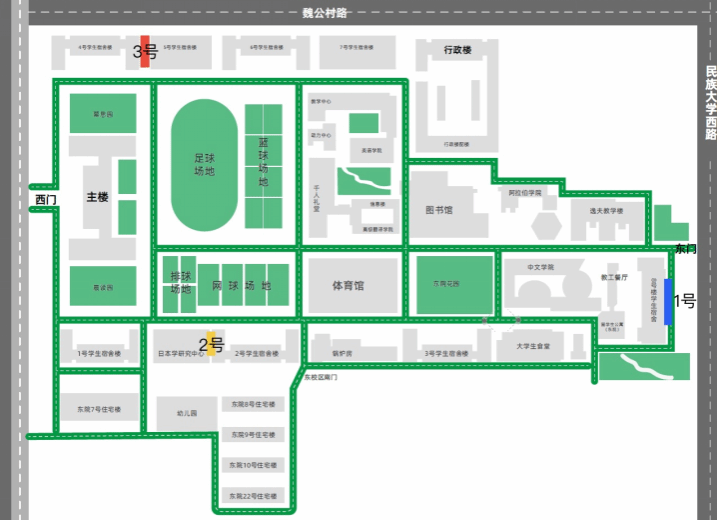Screen dimensions: 718x521
Task: Select the 行政楼 administration building label
Action: (457, 48)
